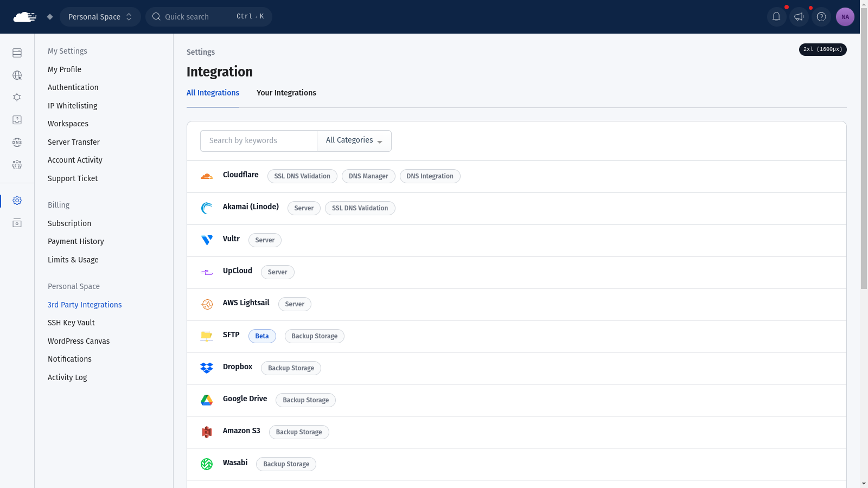868x488 pixels.
Task: Open the help question mark icon
Action: [821, 17]
